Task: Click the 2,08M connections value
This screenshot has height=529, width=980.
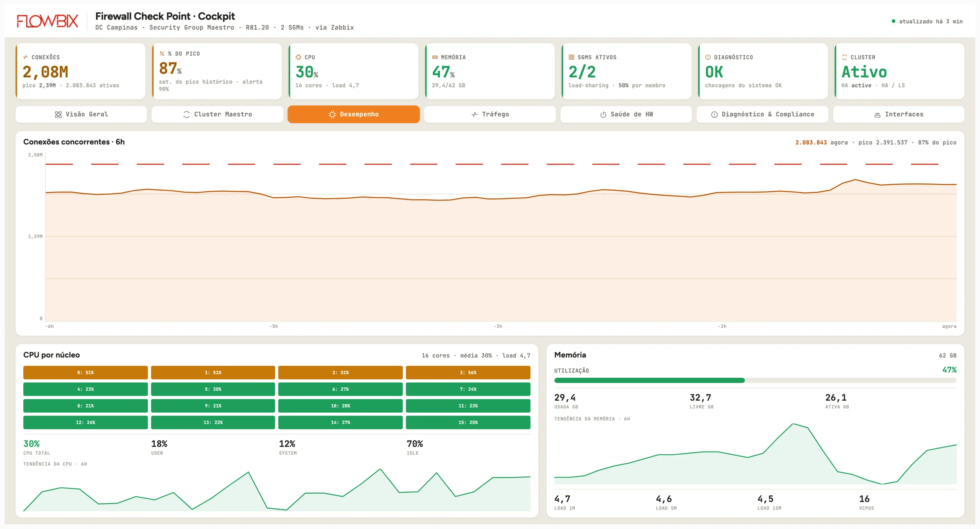Action: [45, 72]
